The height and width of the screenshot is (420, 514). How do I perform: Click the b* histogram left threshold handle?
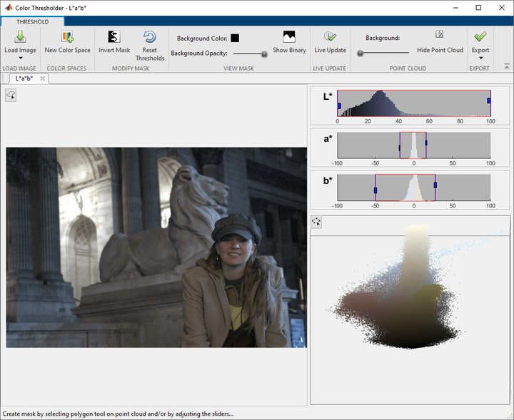tap(375, 189)
